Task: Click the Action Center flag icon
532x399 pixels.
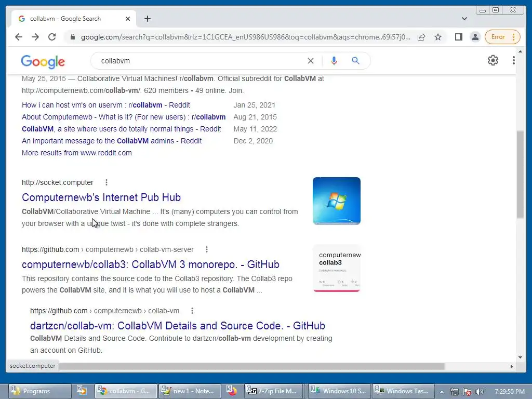Action: pyautogui.click(x=467, y=392)
